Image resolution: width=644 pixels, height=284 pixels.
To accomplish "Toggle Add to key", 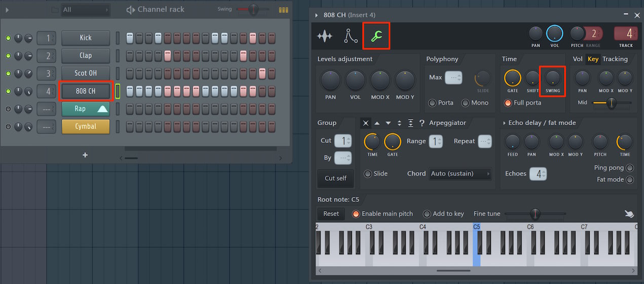I will (x=427, y=214).
